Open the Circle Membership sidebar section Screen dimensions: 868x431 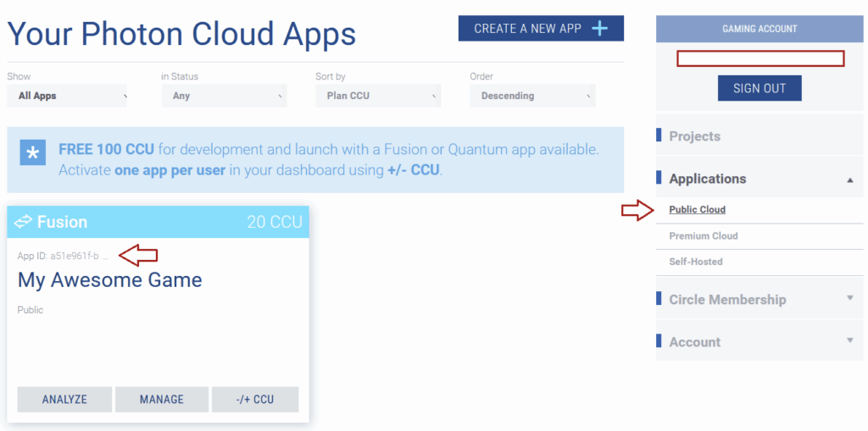759,299
